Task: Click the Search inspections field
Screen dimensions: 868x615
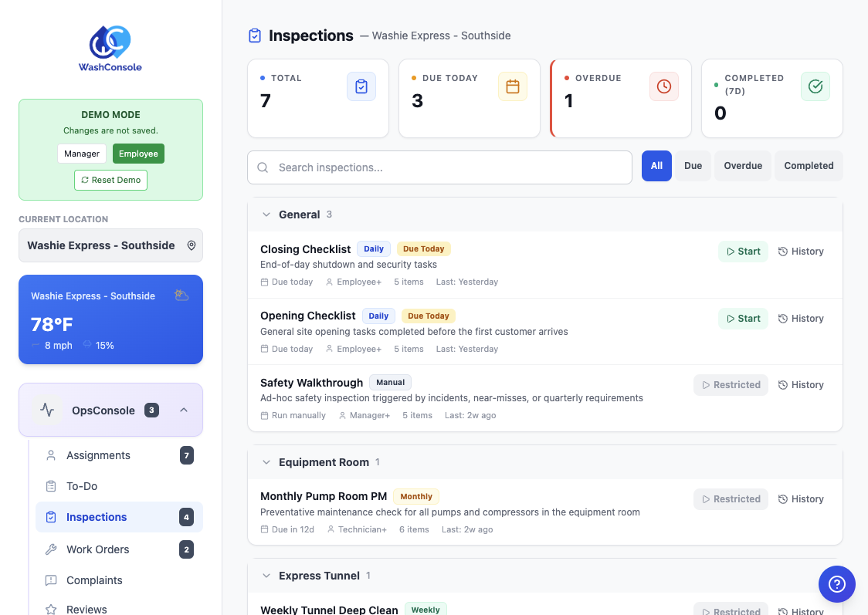Action: click(439, 167)
